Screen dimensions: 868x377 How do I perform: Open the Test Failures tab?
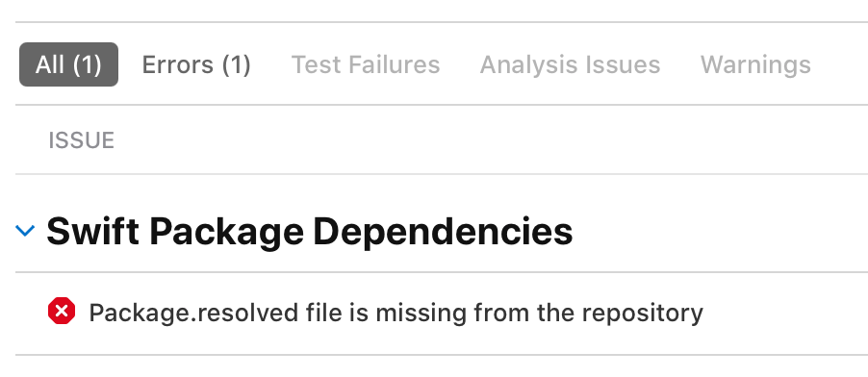point(366,64)
